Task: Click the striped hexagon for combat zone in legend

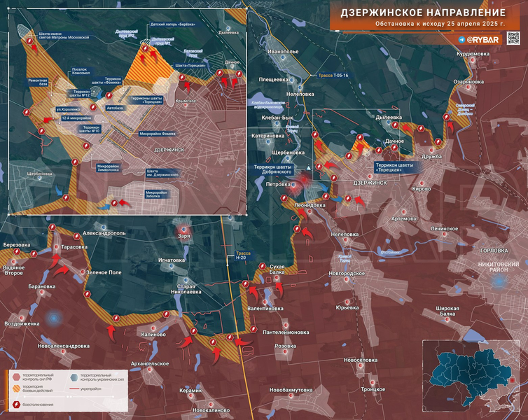Action: 16,390
